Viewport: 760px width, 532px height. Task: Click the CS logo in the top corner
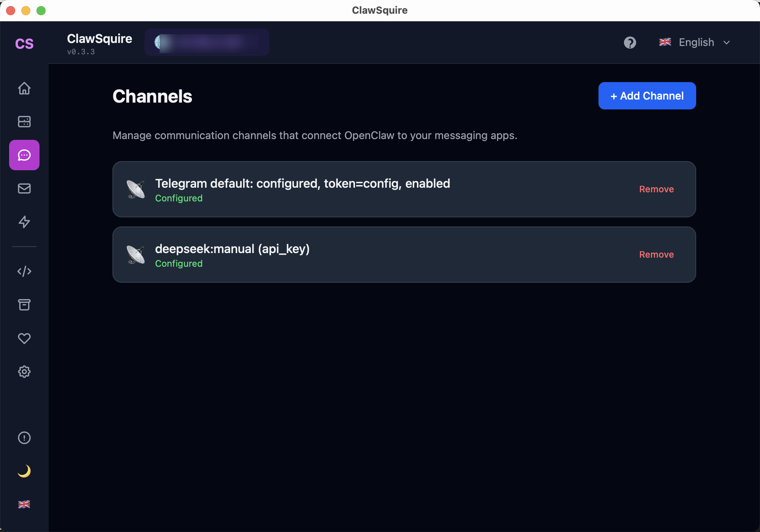click(x=24, y=43)
